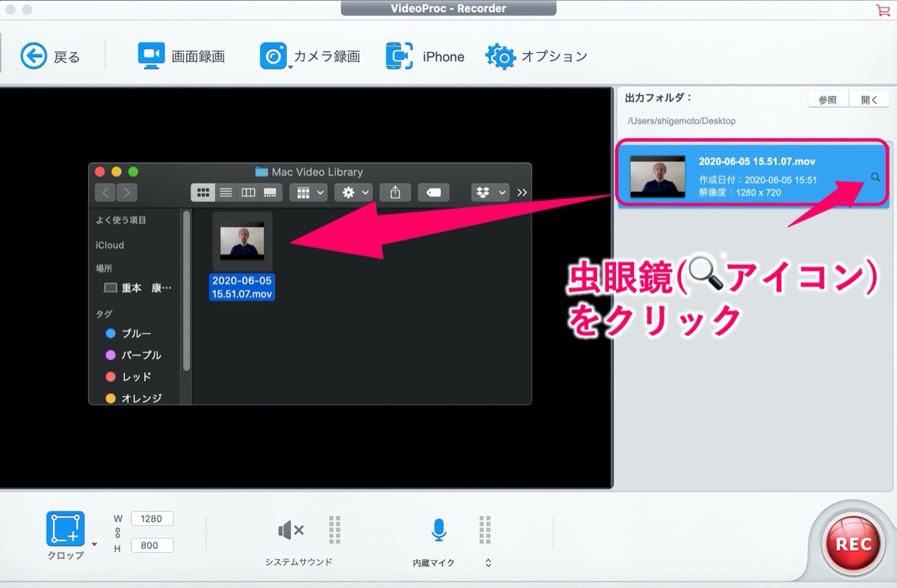Click the microphone level meter

[x=485, y=530]
